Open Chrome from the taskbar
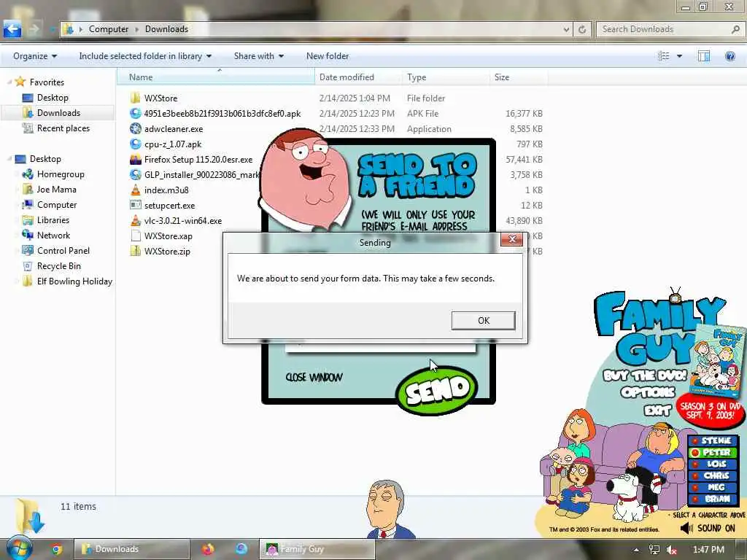The image size is (747, 560). 56,549
